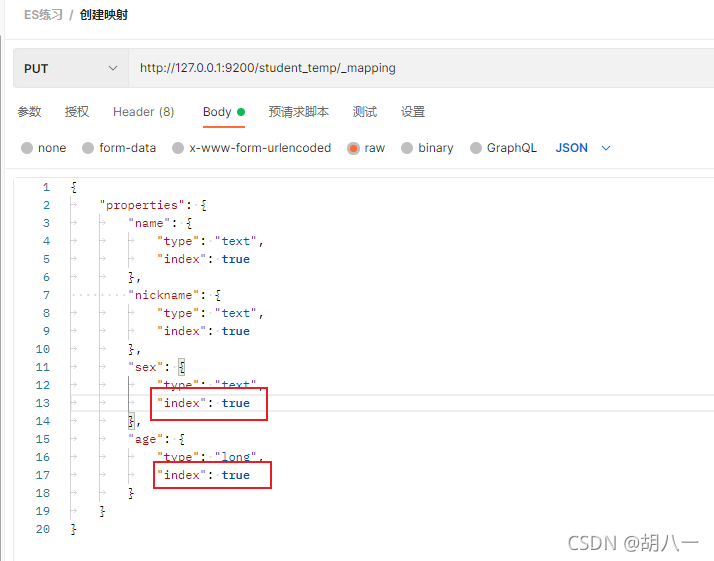Screen dimensions: 714x561
Task: Open the 设置 tab
Action: tap(413, 112)
